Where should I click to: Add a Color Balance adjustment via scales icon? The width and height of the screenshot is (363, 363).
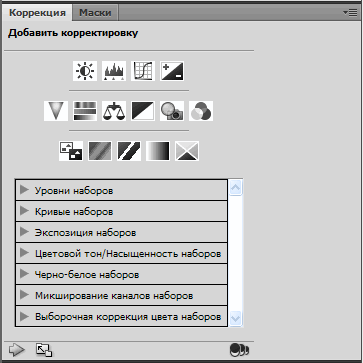click(x=114, y=111)
